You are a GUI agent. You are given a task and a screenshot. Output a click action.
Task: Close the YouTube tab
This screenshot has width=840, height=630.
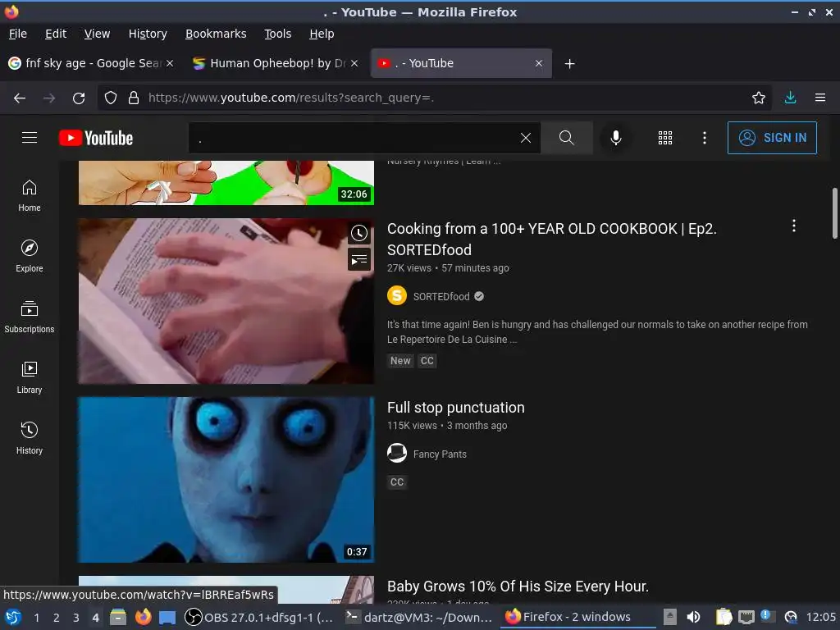click(x=539, y=63)
